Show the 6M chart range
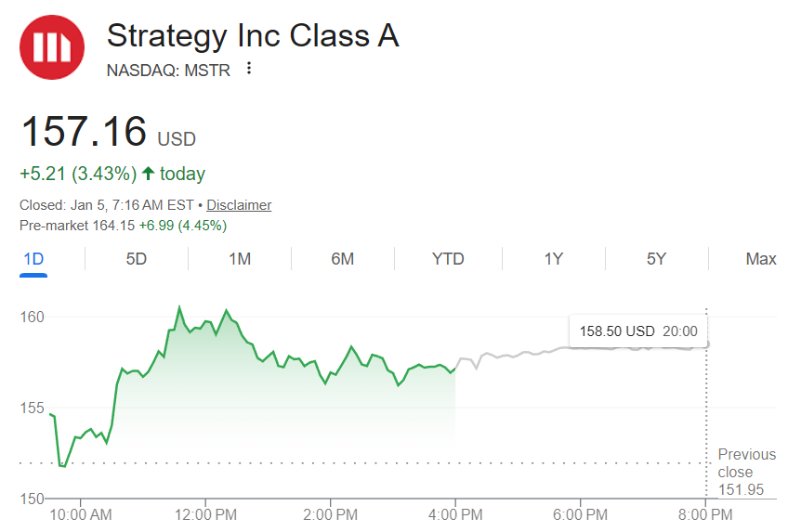Screen dimensions: 788x532 click(342, 259)
